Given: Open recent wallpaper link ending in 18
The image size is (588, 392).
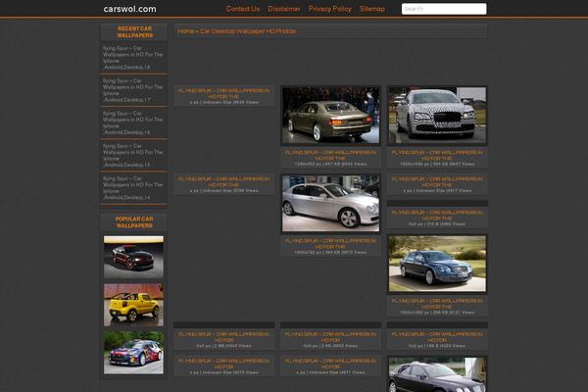Looking at the screenshot, I should tap(133, 58).
